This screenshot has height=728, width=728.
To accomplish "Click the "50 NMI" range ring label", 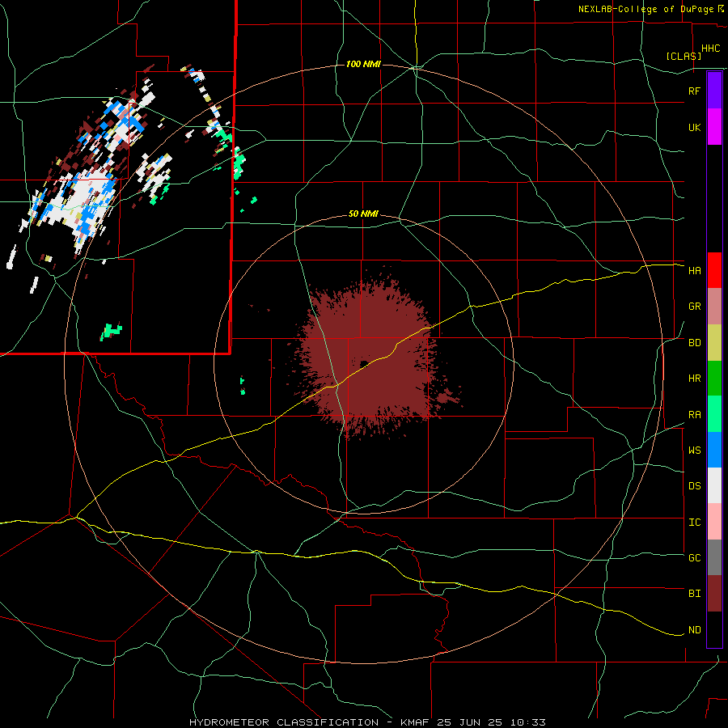I will [363, 214].
